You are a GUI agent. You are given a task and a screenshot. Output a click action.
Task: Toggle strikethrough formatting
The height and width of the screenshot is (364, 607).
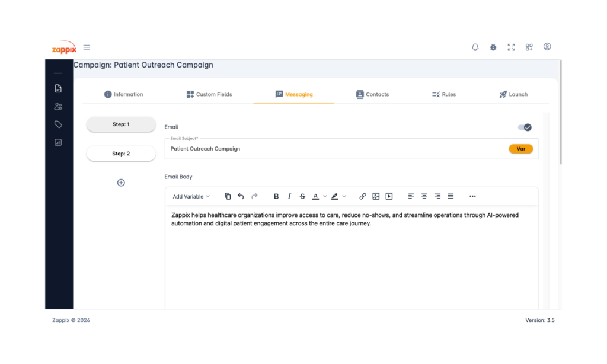click(x=302, y=196)
